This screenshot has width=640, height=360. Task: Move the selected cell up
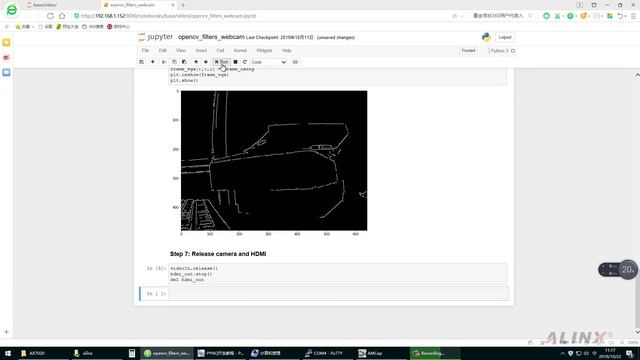click(x=196, y=62)
